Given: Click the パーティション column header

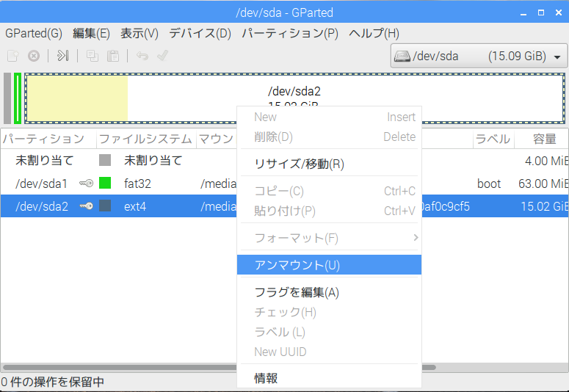Looking at the screenshot, I should pos(48,139).
